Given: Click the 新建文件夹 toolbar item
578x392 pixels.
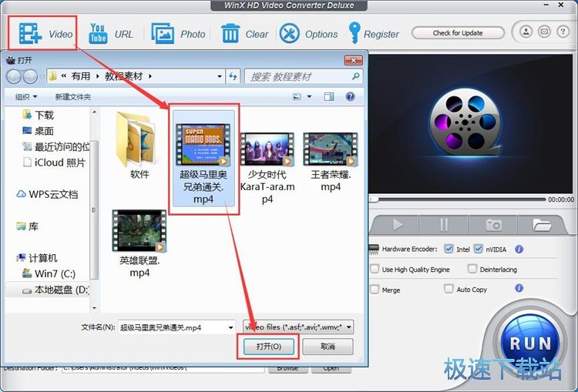Looking at the screenshot, I should click(x=73, y=97).
